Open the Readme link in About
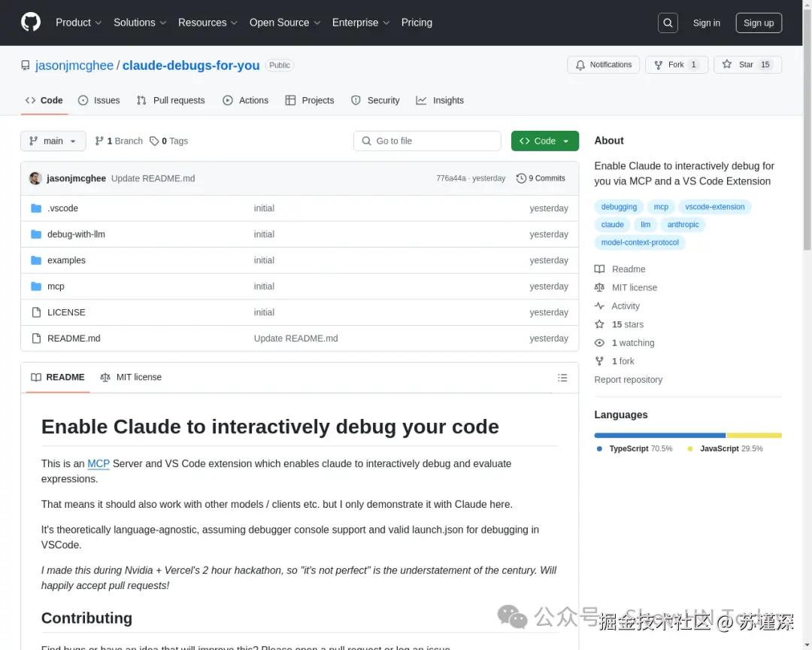 point(620,269)
